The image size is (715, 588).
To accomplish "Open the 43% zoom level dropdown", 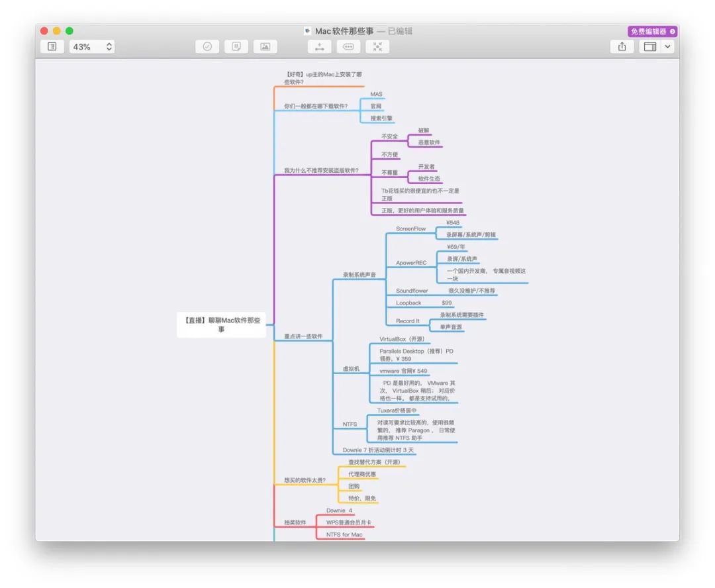I will (91, 46).
